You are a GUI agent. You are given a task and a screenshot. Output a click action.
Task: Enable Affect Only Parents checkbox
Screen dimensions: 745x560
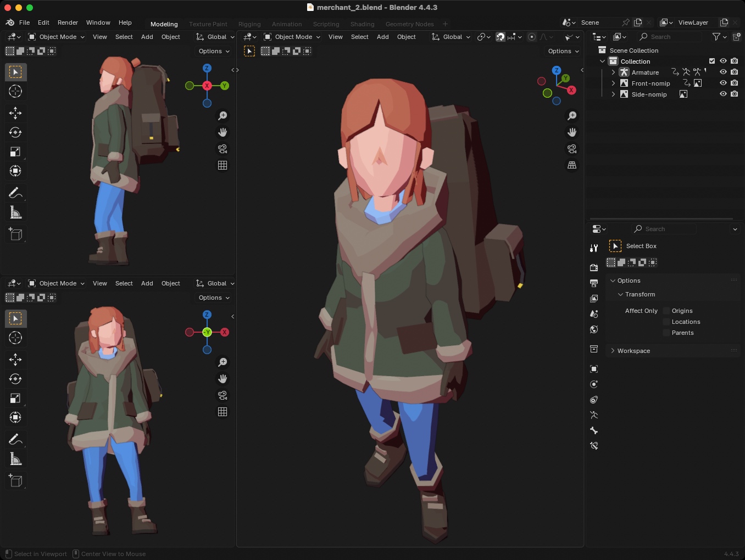[x=666, y=333]
